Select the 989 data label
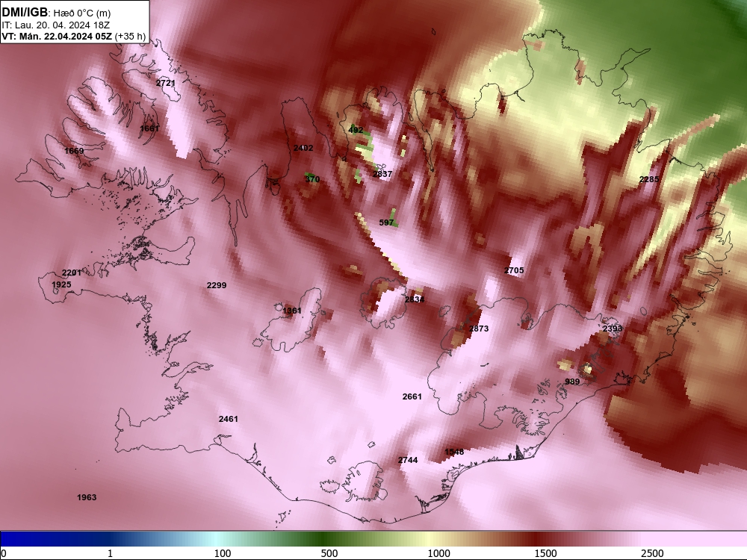The image size is (747, 560). pyautogui.click(x=573, y=382)
